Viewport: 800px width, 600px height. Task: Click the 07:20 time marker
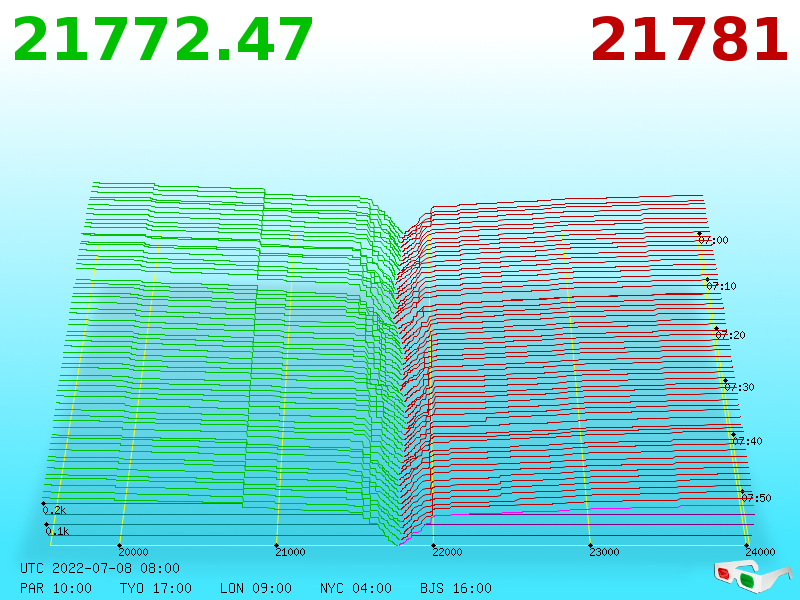click(x=730, y=335)
